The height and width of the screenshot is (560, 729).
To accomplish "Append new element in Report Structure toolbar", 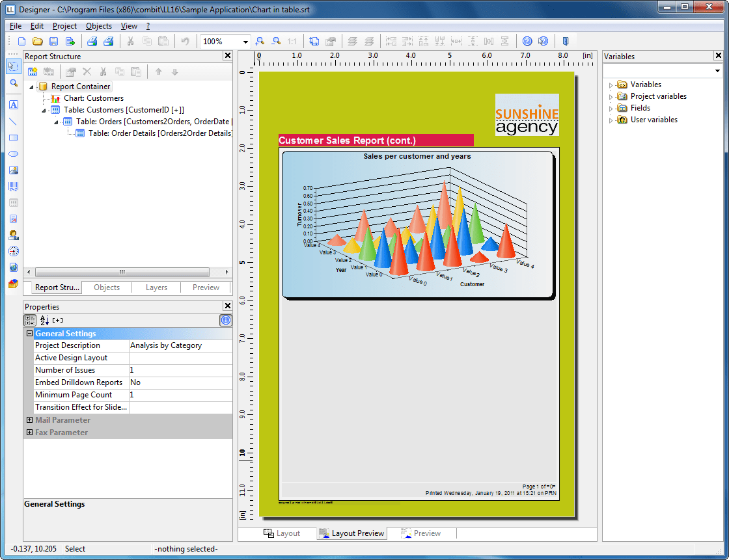I will click(x=33, y=72).
